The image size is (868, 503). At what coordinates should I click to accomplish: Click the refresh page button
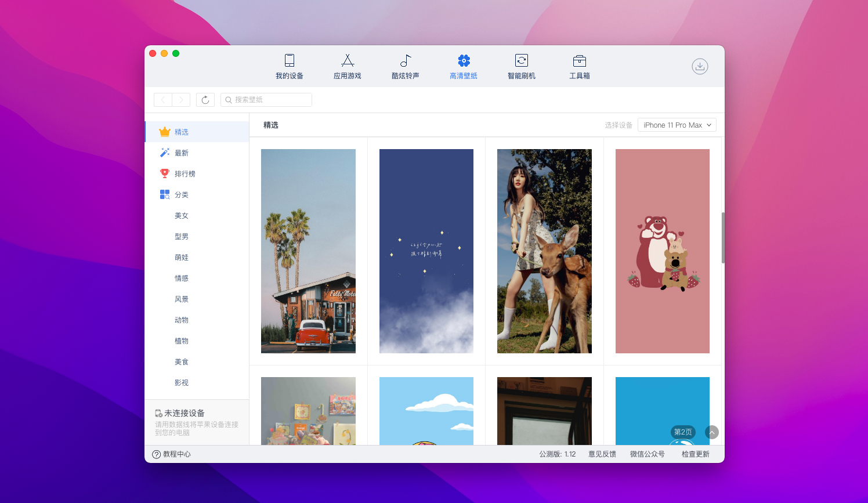[205, 100]
